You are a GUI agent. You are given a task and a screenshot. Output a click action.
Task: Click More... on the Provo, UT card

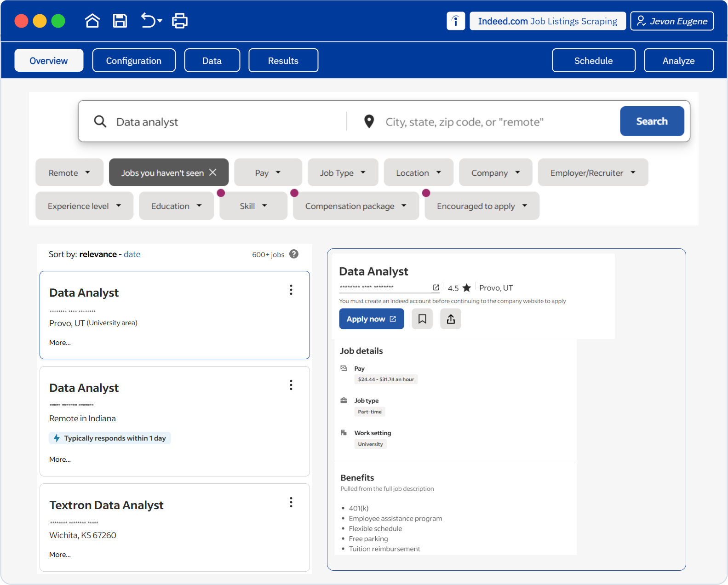(x=60, y=343)
